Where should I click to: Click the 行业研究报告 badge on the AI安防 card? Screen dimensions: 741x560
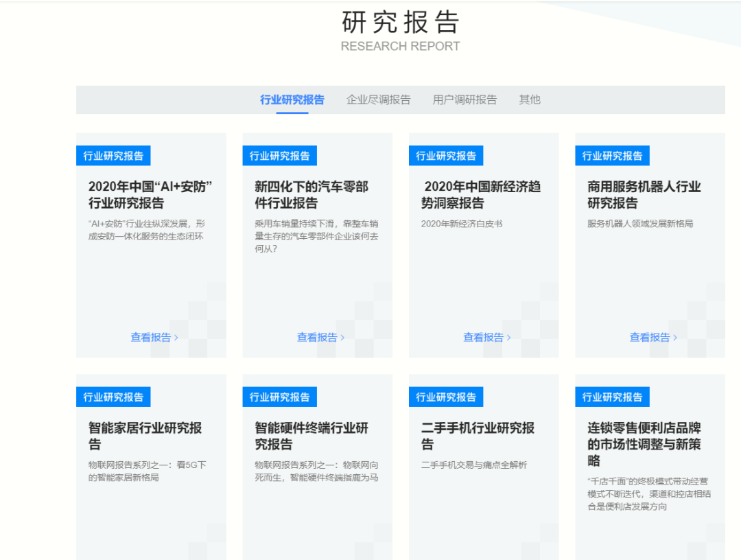pyautogui.click(x=113, y=155)
